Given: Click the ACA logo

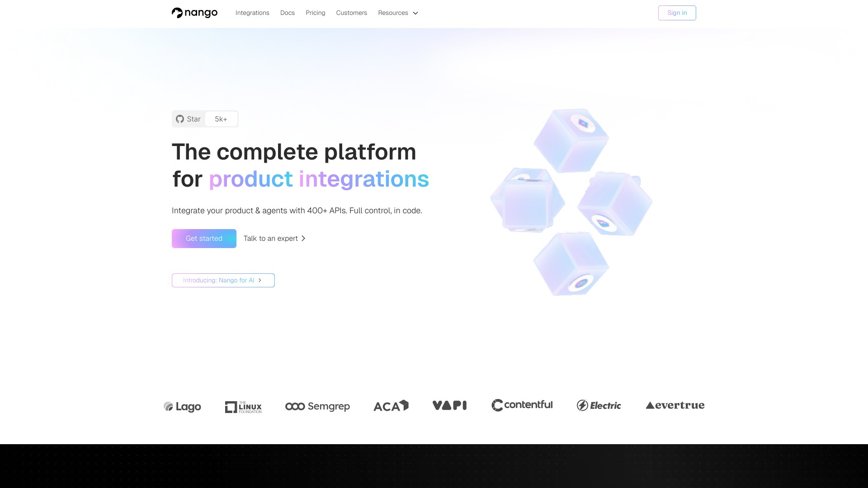Looking at the screenshot, I should coord(391,406).
